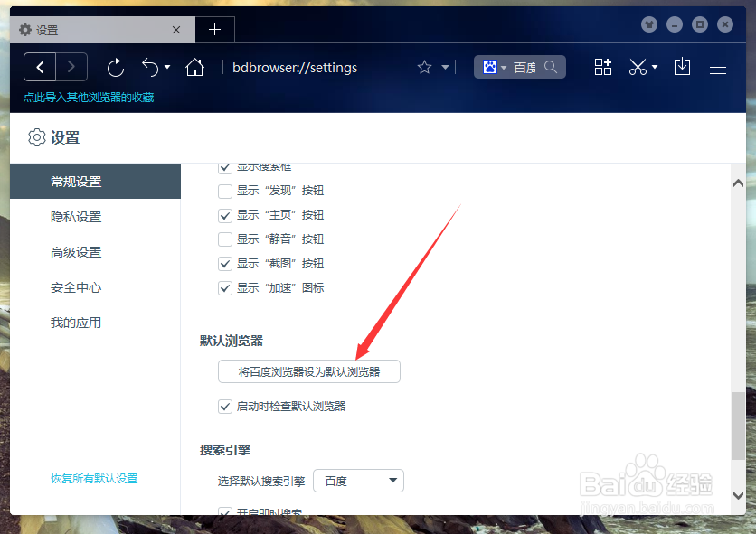
Task: Click 点此导入其他浏览器的收藏 link
Action: [x=89, y=98]
